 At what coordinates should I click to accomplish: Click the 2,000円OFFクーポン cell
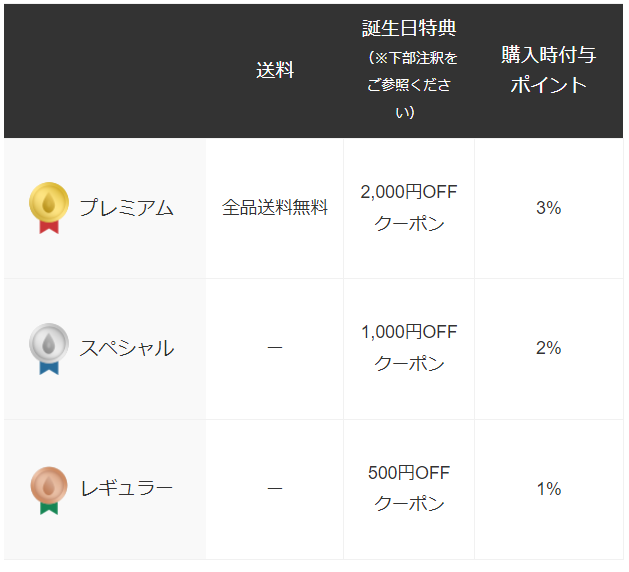(409, 208)
